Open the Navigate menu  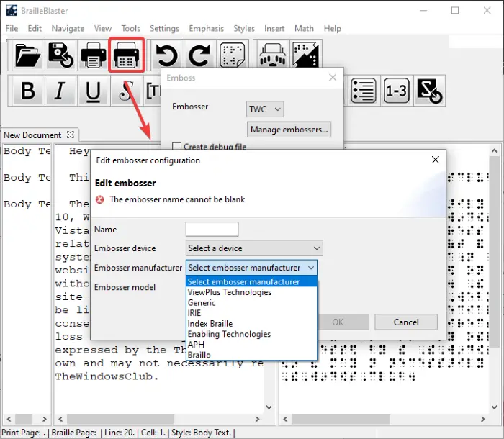[68, 28]
